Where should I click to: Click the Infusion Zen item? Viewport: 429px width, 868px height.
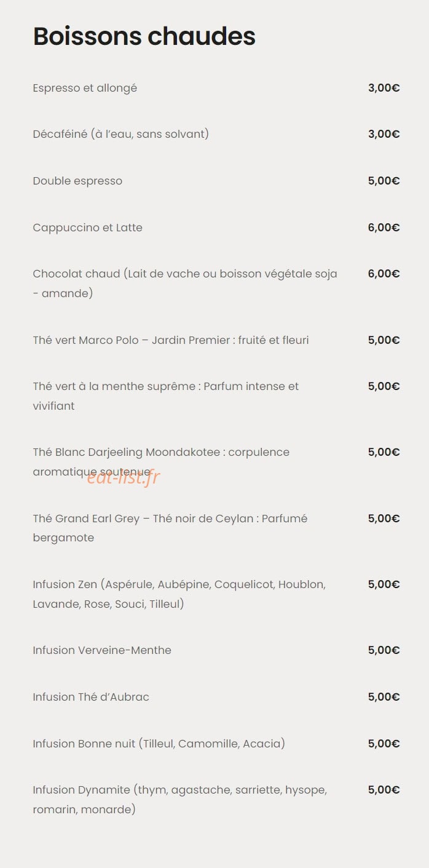[x=179, y=594]
